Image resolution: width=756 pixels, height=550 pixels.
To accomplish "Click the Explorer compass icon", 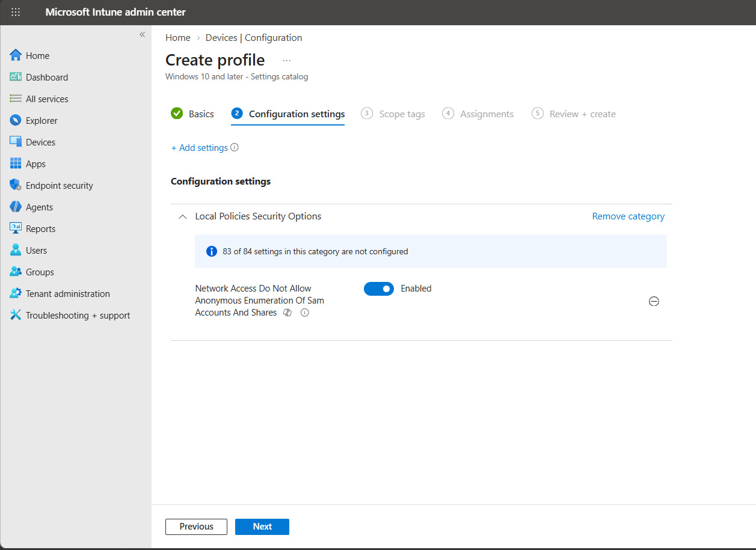I will [16, 120].
